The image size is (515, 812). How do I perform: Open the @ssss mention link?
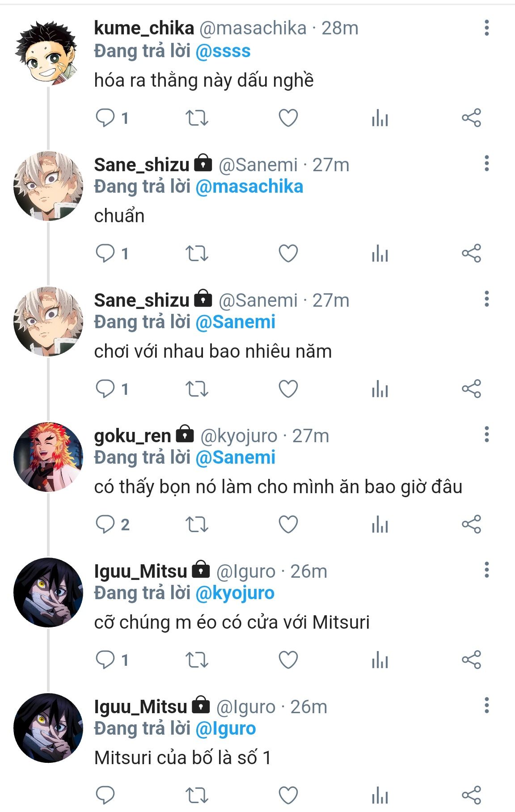click(223, 51)
